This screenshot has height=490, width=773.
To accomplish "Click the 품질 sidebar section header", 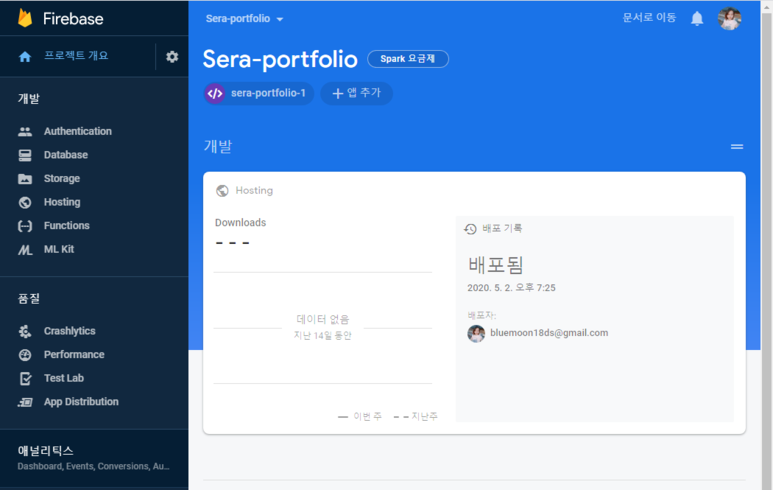I will [29, 299].
